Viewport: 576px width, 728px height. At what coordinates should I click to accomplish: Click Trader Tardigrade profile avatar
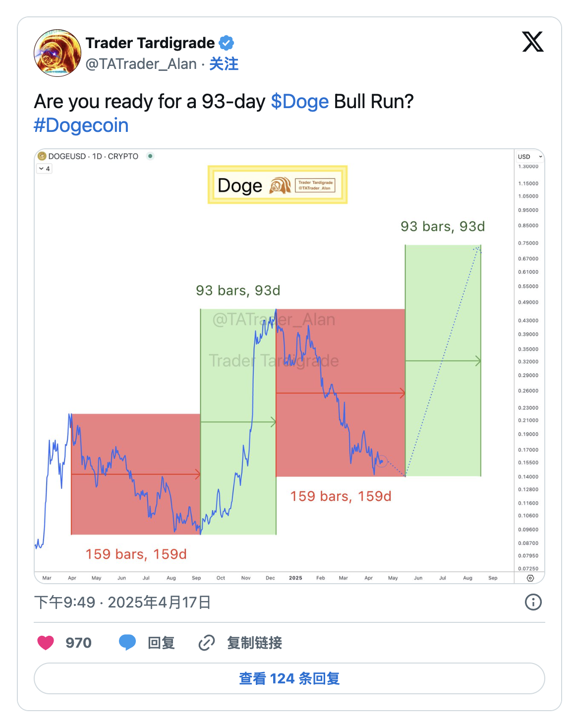click(x=58, y=53)
